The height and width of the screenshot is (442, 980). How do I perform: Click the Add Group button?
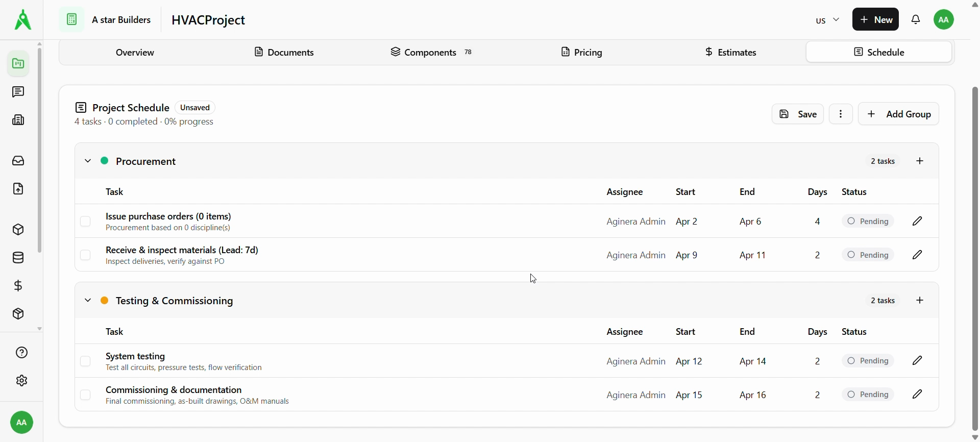point(898,114)
